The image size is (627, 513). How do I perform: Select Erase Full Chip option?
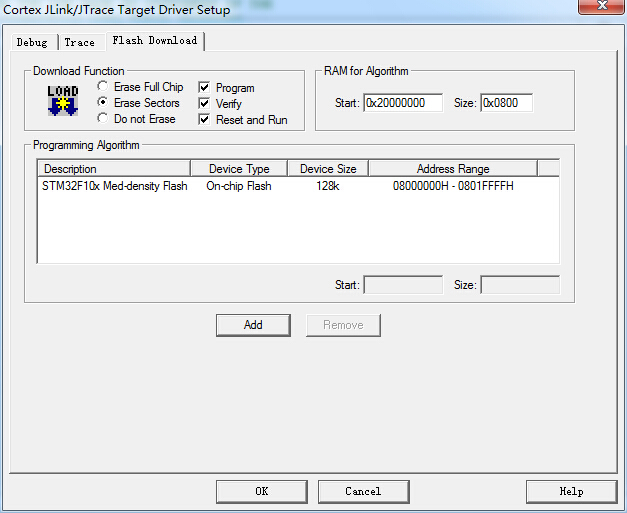coord(103,88)
